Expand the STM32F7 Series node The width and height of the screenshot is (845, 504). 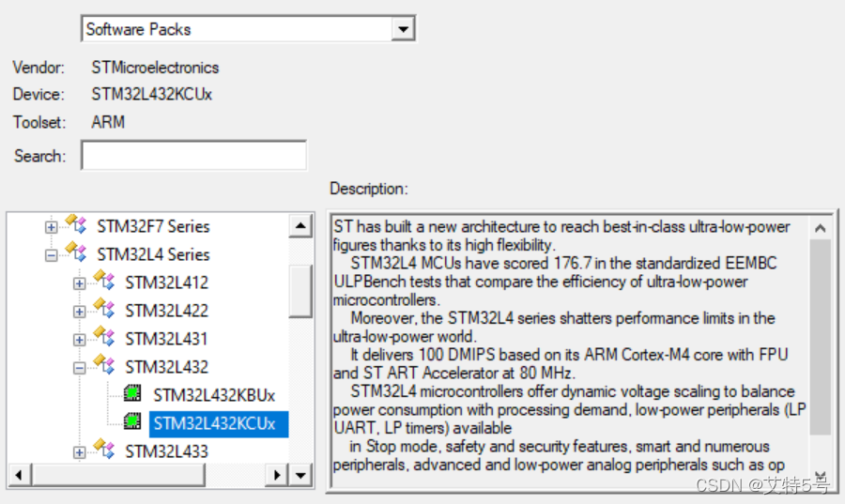point(52,227)
